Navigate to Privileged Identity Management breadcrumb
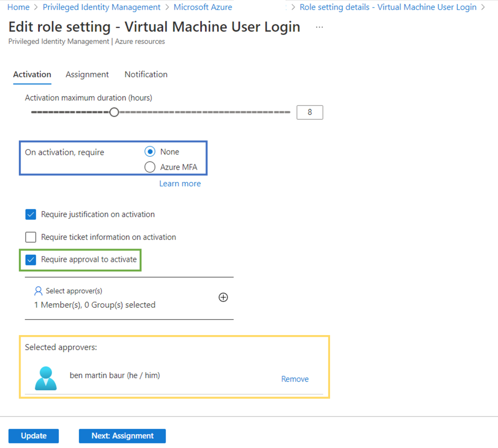This screenshot has height=448, width=498. coord(101,7)
